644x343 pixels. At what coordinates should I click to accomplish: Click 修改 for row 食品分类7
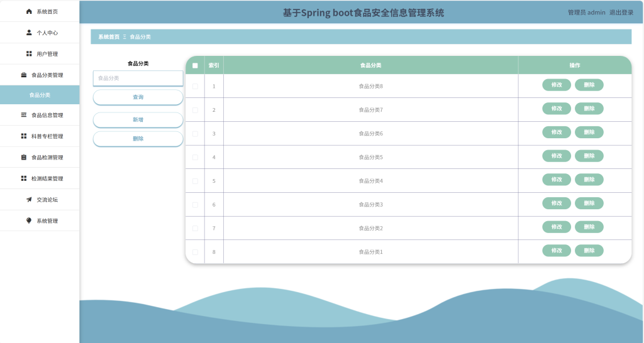(x=557, y=109)
